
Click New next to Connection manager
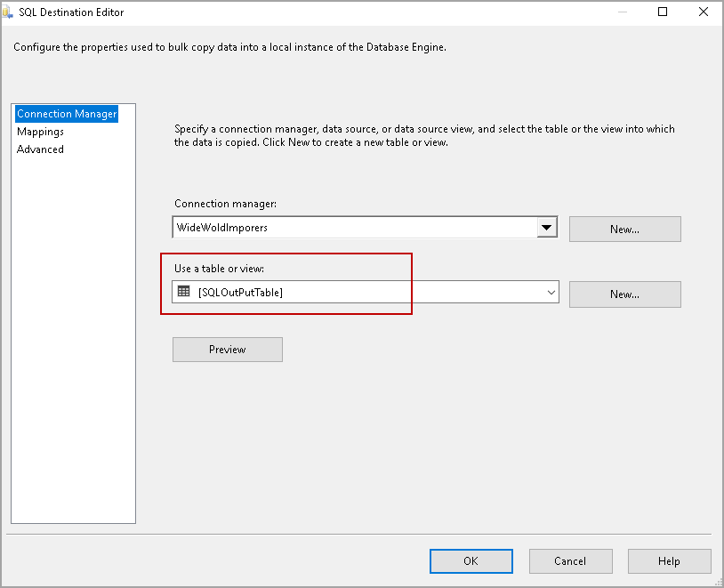[624, 229]
